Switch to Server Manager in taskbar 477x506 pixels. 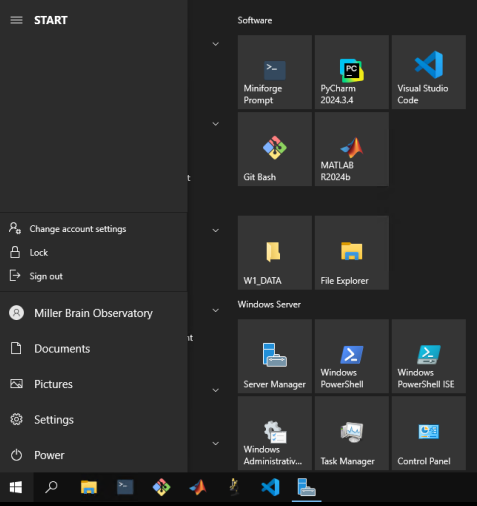pyautogui.click(x=307, y=487)
